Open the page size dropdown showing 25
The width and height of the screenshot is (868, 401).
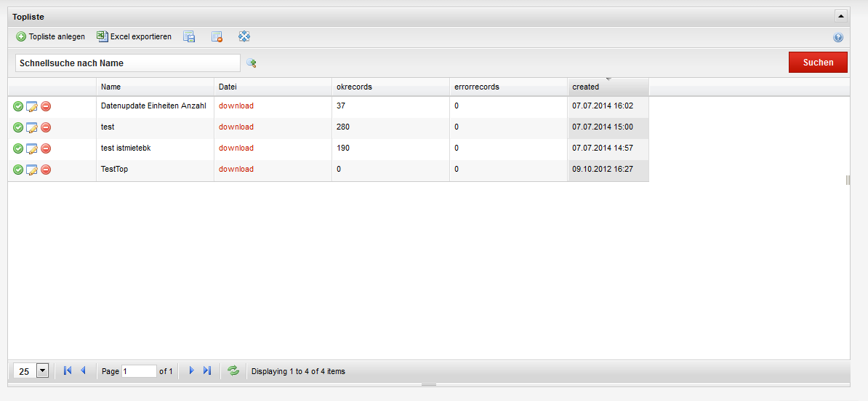point(41,371)
